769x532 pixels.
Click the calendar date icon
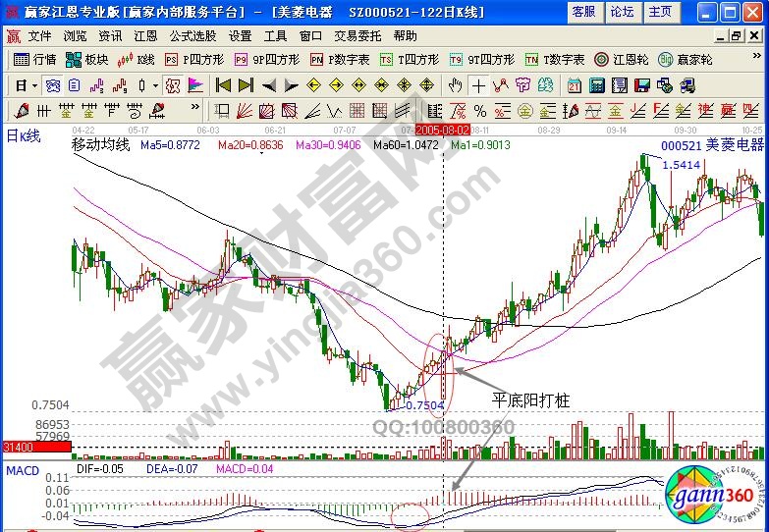[x=574, y=85]
